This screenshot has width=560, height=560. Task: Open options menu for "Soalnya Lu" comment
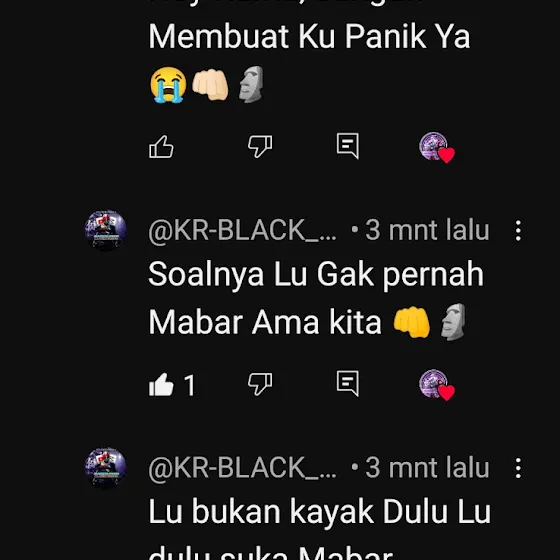pos(518,230)
